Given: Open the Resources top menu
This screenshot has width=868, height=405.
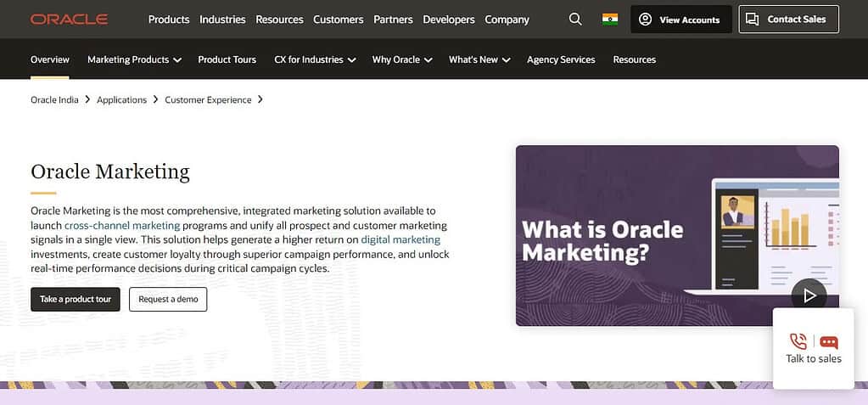Looking at the screenshot, I should click(x=279, y=20).
